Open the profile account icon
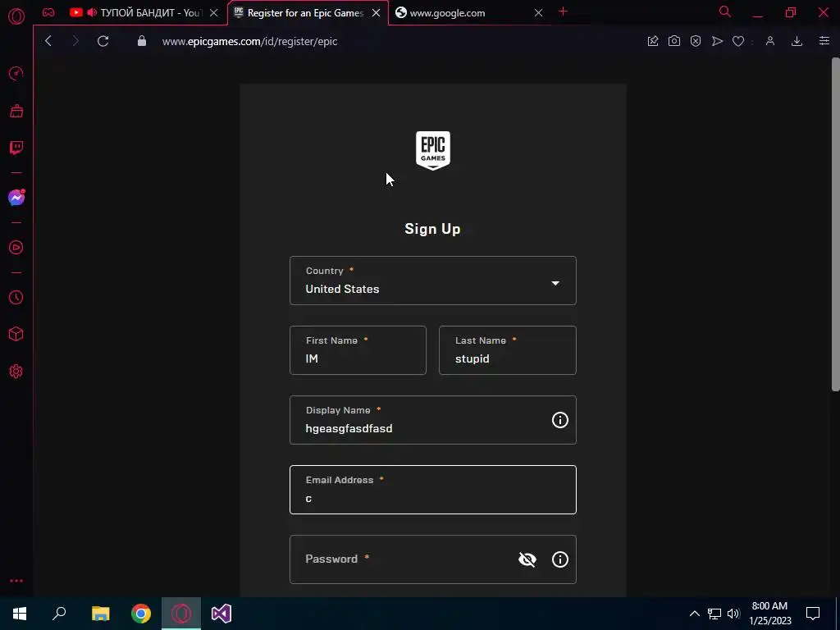This screenshot has height=630, width=840. tap(769, 41)
